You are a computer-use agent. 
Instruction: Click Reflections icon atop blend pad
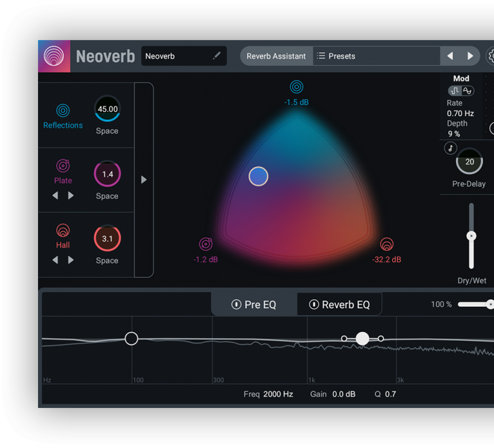297,87
